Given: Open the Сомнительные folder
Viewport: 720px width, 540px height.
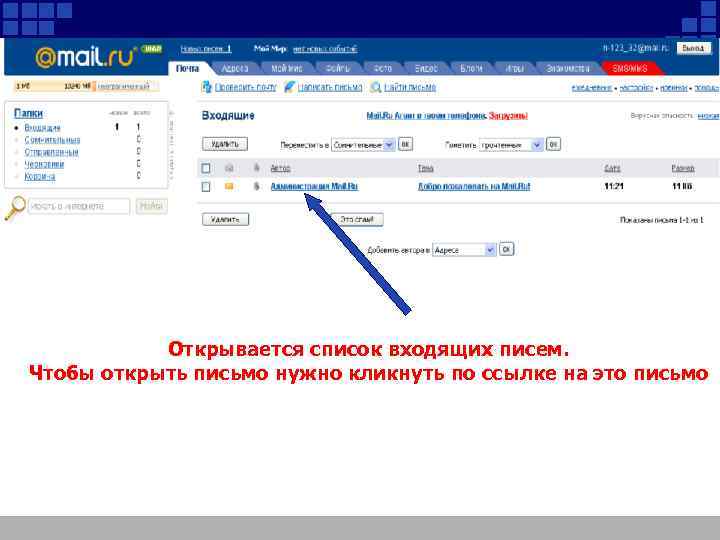Looking at the screenshot, I should coord(52,140).
